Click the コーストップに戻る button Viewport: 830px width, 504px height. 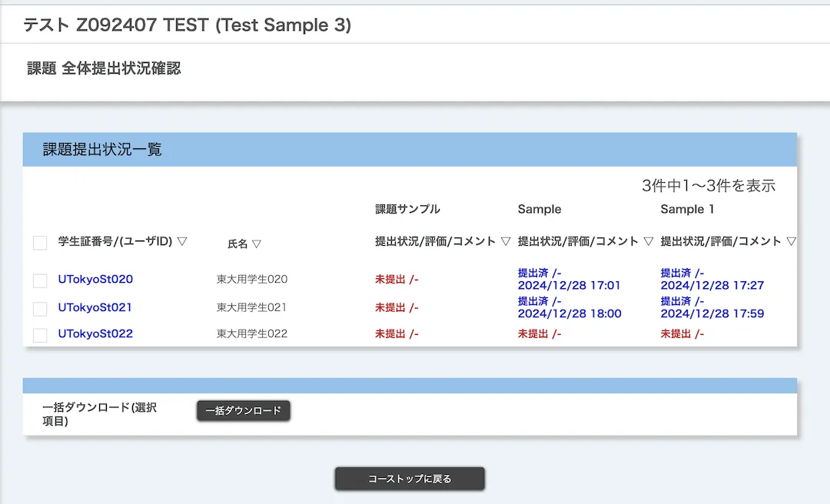410,479
